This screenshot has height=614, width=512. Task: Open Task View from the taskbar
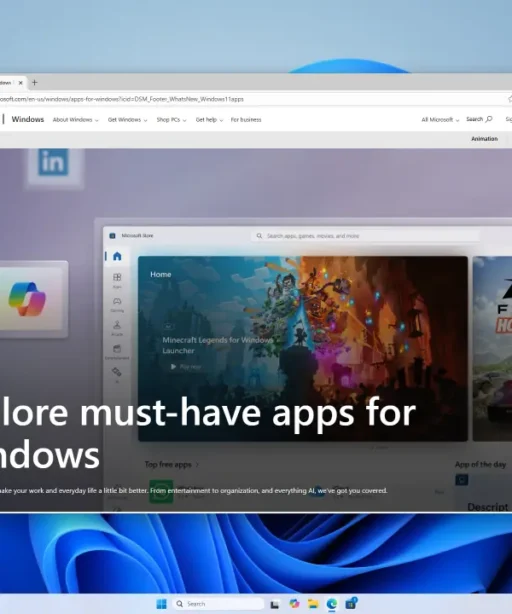click(275, 604)
